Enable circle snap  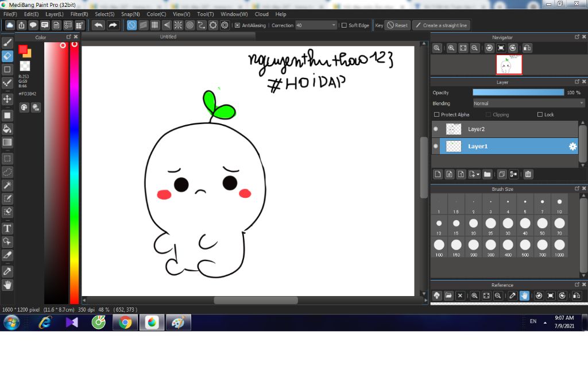(189, 25)
